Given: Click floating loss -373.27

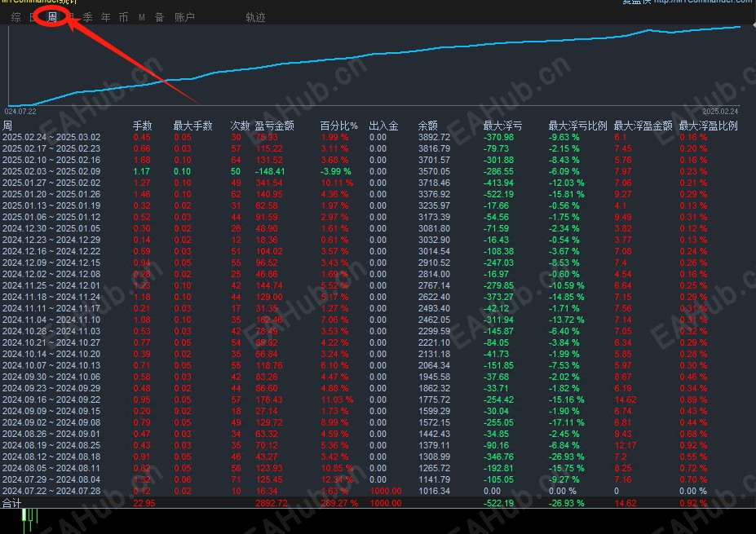Looking at the screenshot, I should click(x=498, y=297).
